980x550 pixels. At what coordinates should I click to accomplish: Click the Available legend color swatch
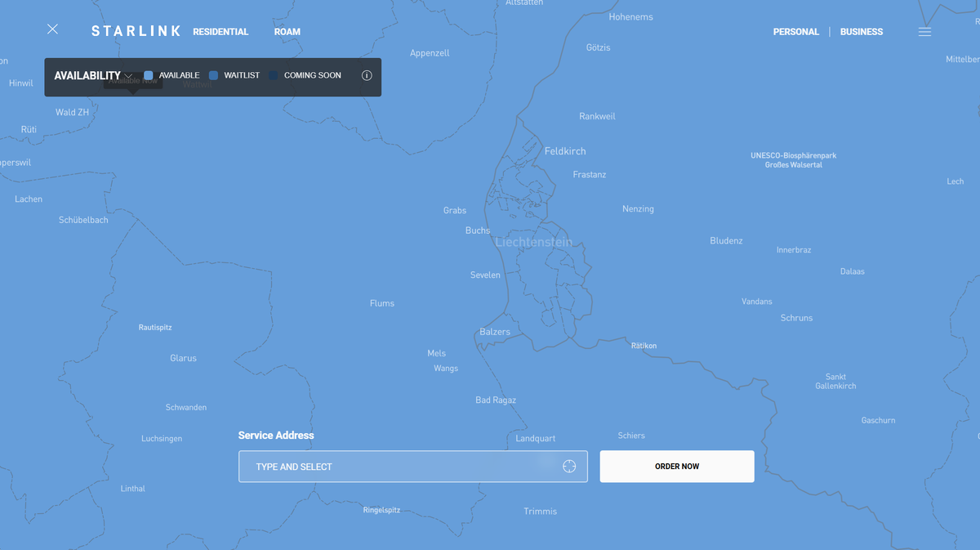pos(149,75)
